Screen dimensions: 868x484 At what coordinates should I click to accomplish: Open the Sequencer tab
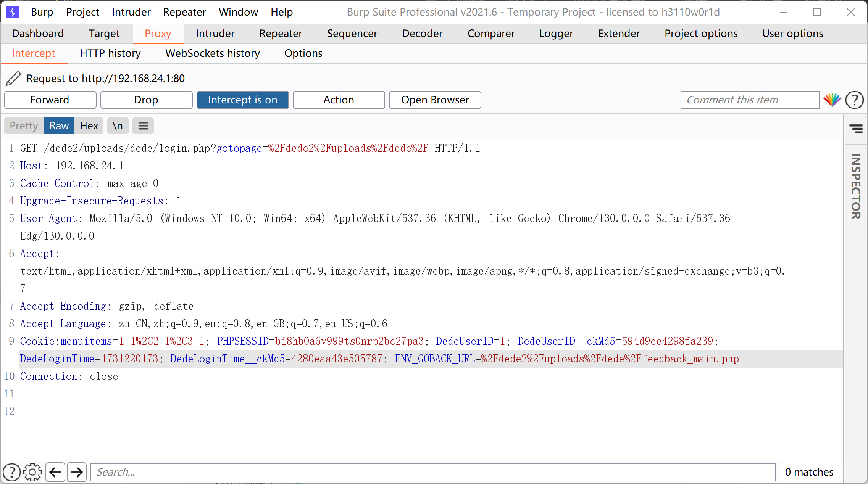(352, 34)
